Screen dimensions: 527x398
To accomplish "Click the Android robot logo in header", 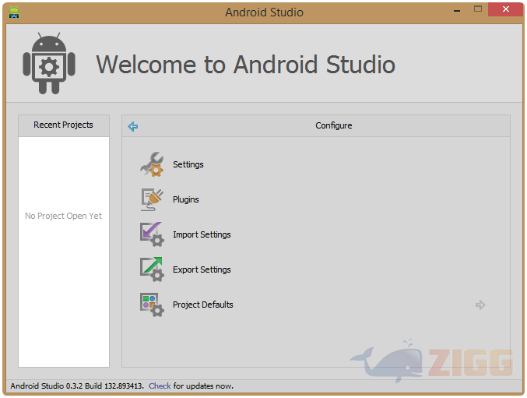I will click(x=49, y=63).
